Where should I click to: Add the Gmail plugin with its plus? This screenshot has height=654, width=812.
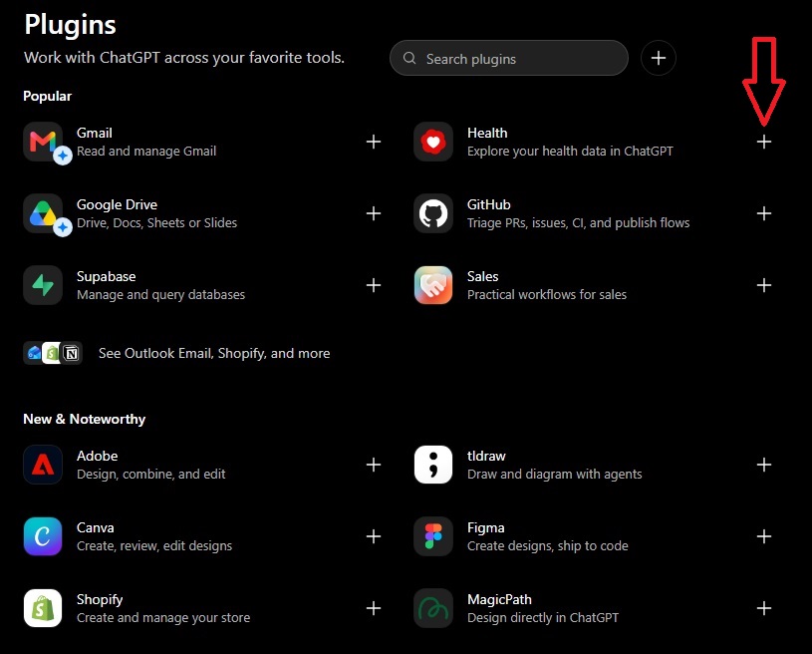point(374,142)
